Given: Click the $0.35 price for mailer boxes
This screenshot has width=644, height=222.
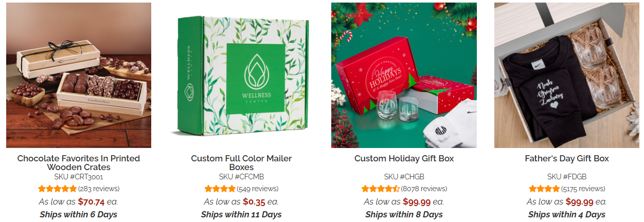Looking at the screenshot, I should click(254, 201).
